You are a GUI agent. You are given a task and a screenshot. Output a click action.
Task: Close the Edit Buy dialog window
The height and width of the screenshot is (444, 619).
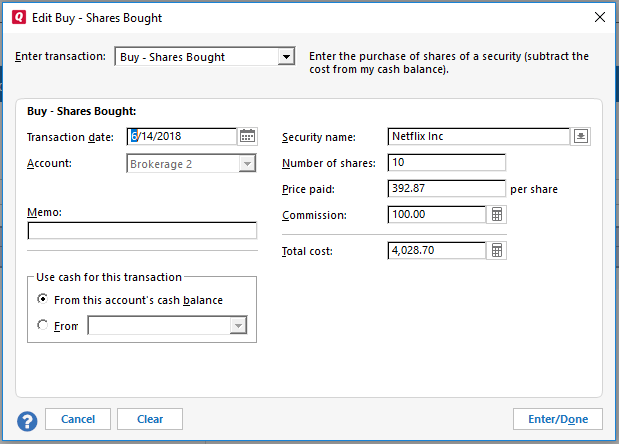[x=599, y=17]
